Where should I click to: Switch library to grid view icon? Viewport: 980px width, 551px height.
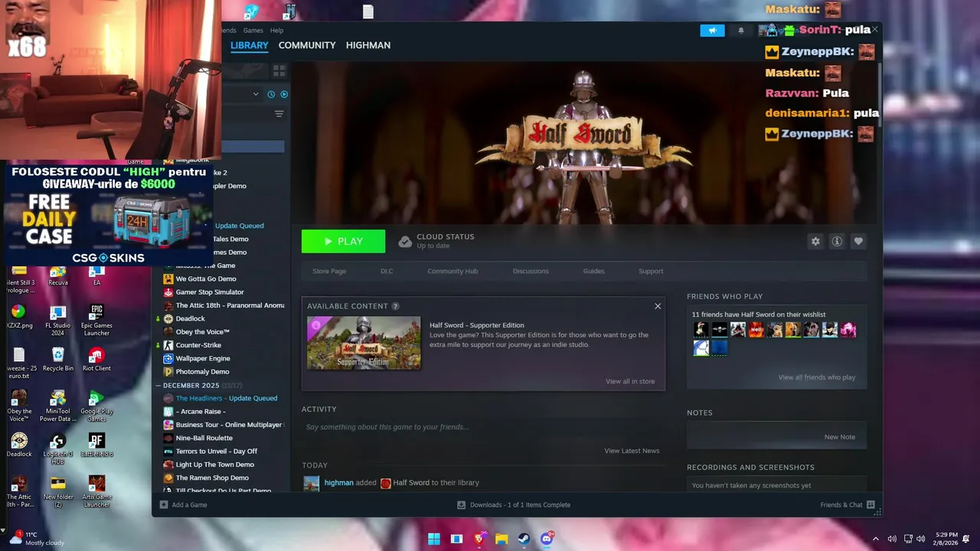(279, 70)
